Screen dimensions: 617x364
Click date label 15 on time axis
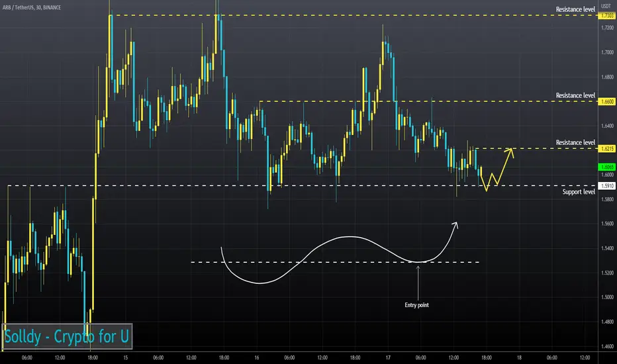pyautogui.click(x=126, y=357)
